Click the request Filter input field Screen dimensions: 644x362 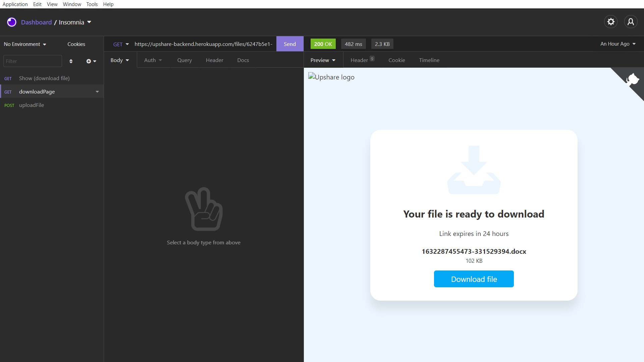point(33,61)
